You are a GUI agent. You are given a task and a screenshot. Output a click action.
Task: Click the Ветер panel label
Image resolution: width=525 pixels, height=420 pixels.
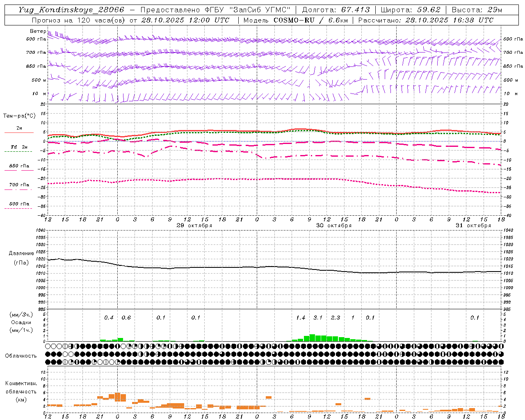38,31
